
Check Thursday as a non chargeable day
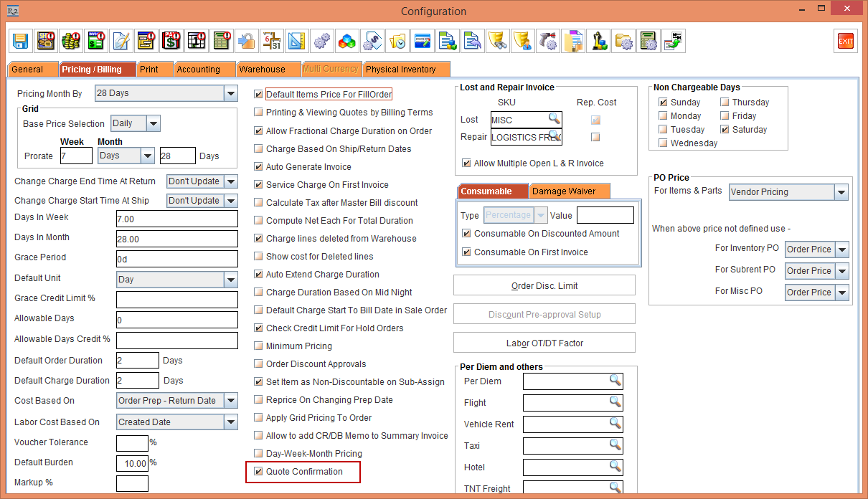(725, 103)
